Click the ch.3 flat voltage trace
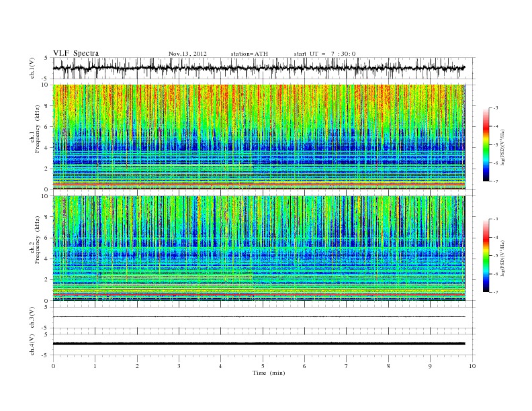The width and height of the screenshot is (532, 411). [x=259, y=317]
